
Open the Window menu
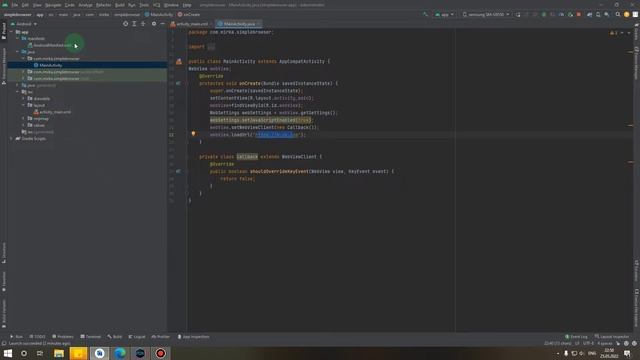[x=171, y=5]
